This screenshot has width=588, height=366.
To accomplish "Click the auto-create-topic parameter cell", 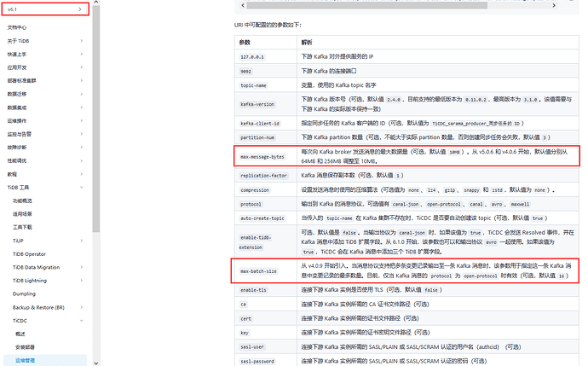I will 266,218.
